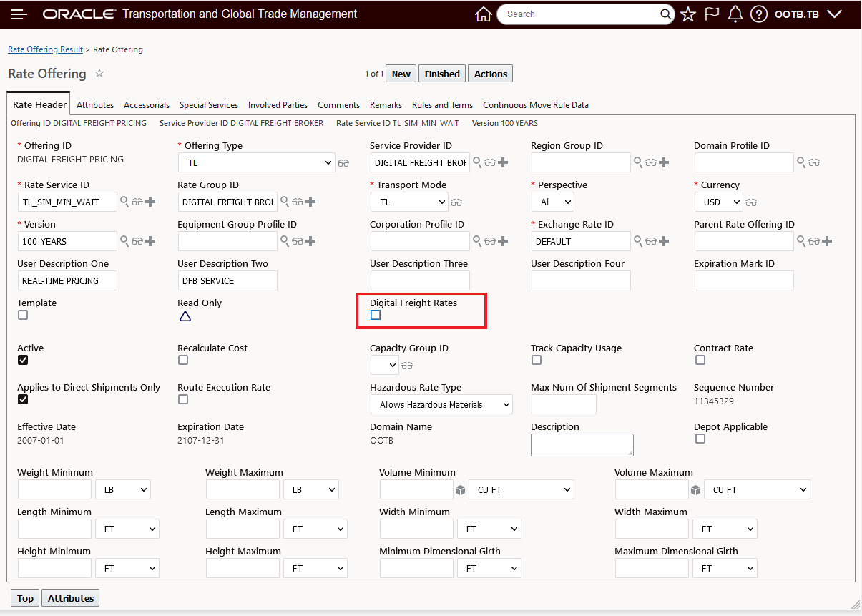Follow the Rate Offering Result breadcrumb link

[45, 49]
